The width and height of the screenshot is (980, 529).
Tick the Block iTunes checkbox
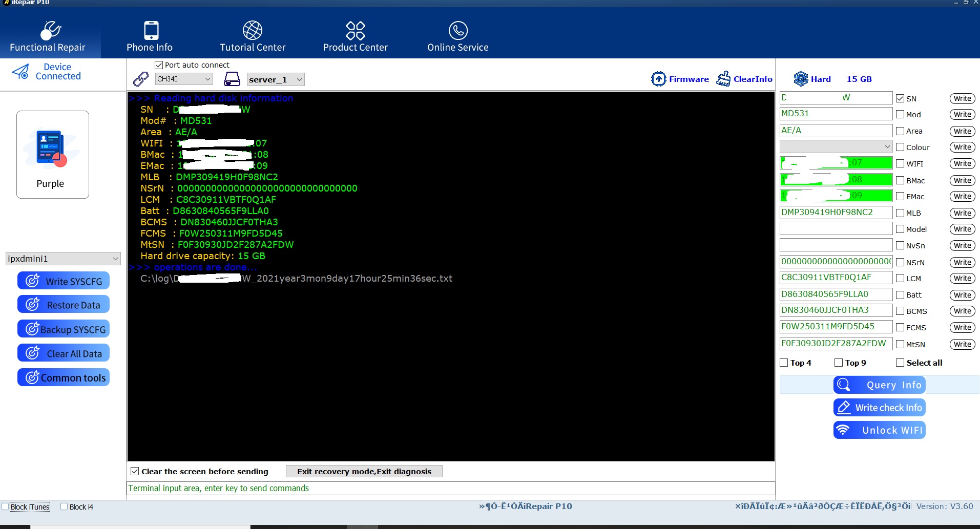click(x=6, y=507)
